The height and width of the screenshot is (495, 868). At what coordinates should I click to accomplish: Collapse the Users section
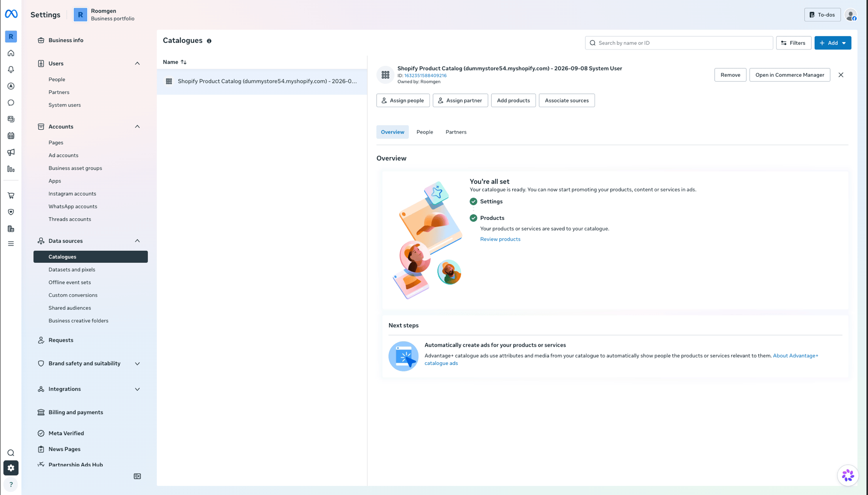137,63
